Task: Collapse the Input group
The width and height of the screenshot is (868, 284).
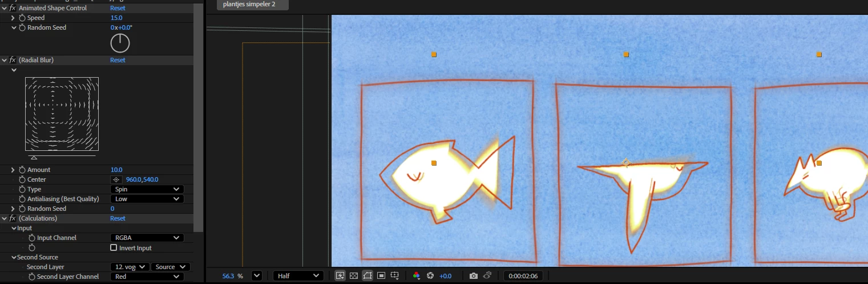Action: [x=14, y=228]
